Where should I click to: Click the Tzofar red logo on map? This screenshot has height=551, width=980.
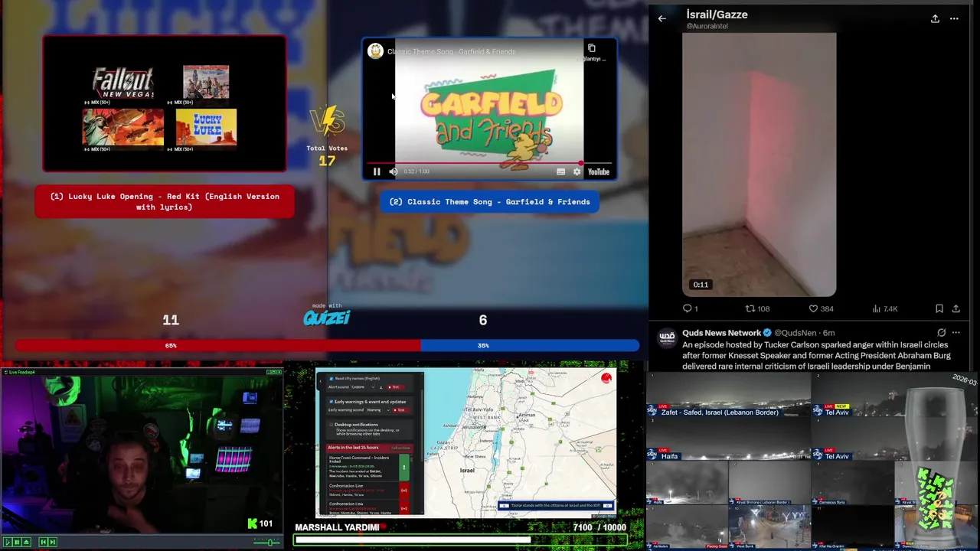coord(607,378)
